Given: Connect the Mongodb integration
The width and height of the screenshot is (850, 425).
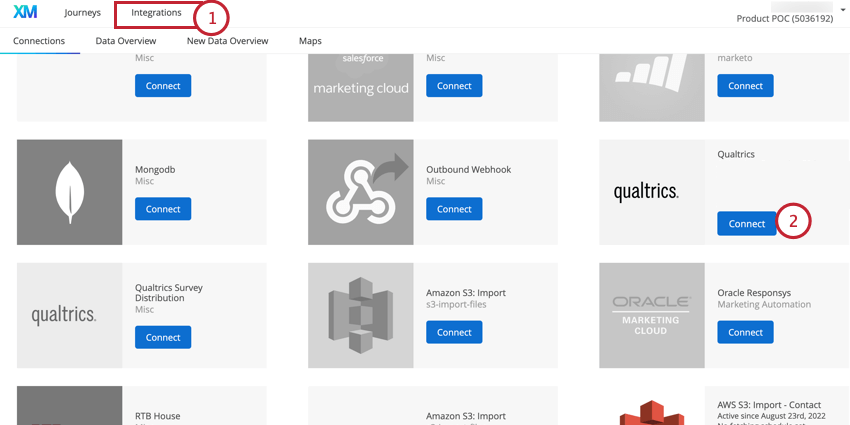Looking at the screenshot, I should [163, 209].
